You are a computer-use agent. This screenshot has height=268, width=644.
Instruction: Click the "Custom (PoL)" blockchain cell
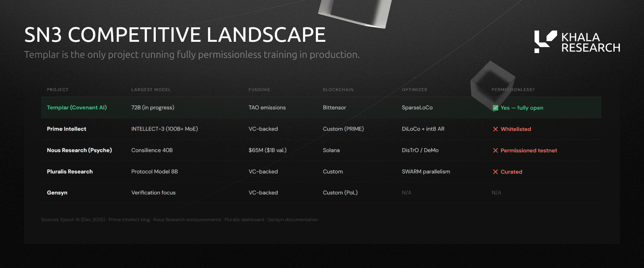pyautogui.click(x=340, y=192)
